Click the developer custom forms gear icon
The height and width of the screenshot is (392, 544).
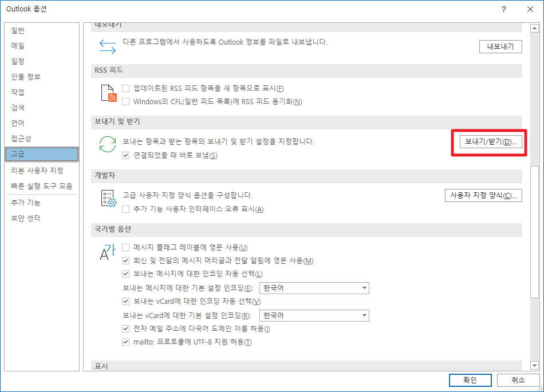click(109, 198)
